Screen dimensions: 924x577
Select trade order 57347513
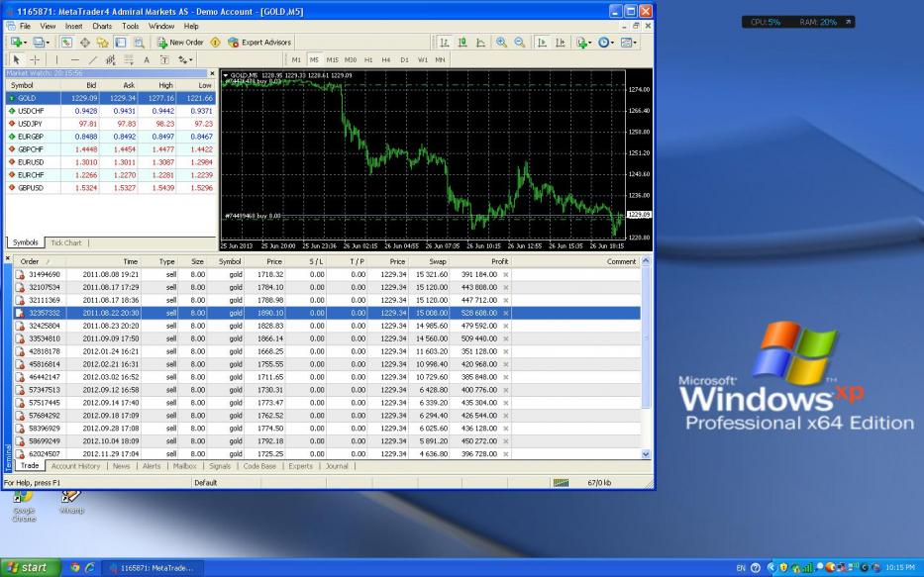coord(327,390)
